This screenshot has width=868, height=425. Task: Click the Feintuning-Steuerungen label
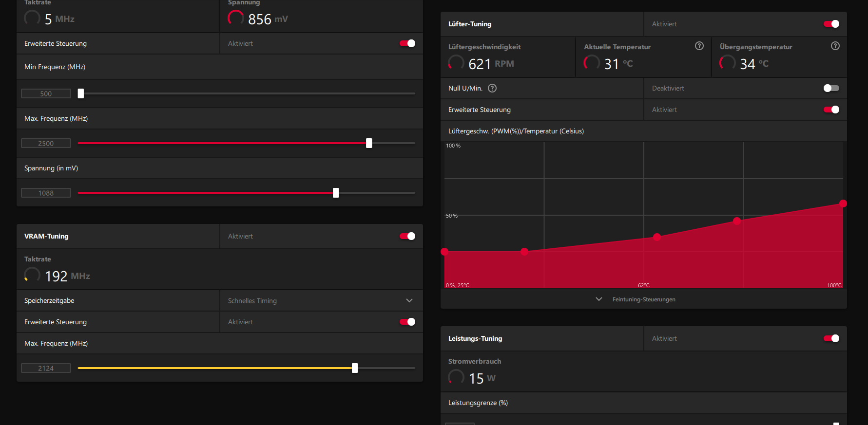[644, 299]
